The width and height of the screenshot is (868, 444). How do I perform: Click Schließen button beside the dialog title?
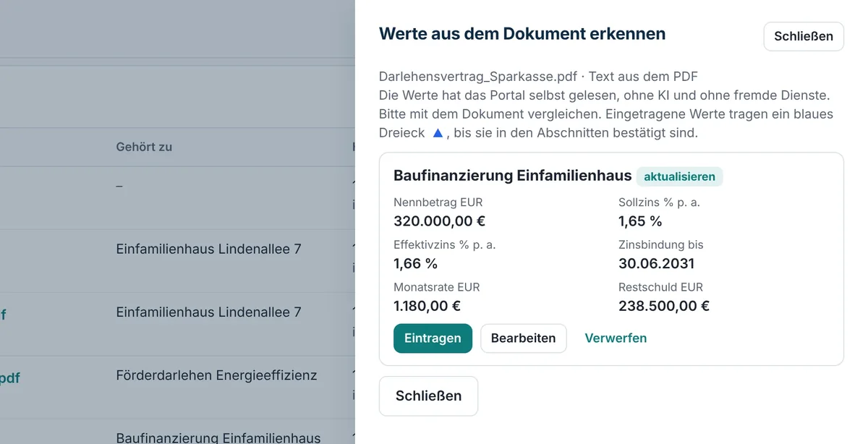[804, 36]
